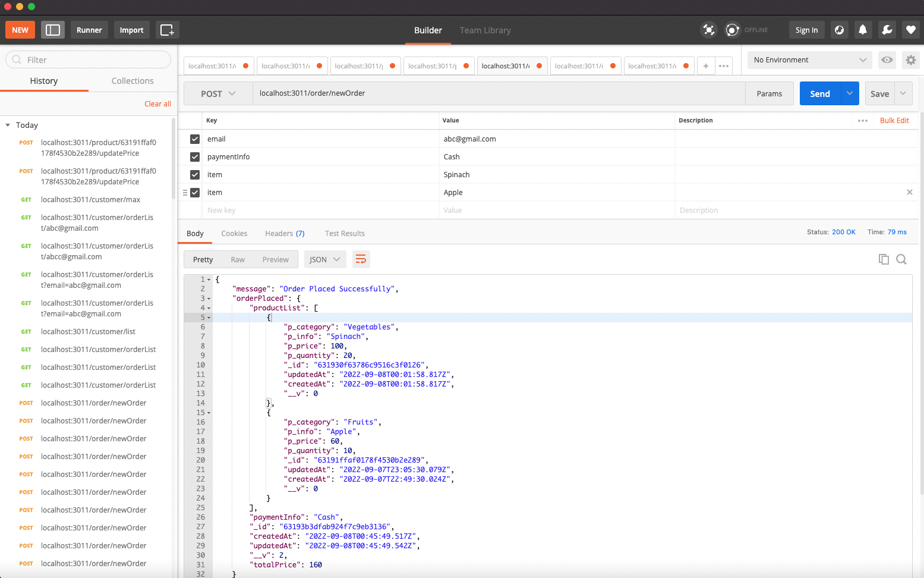Screen dimensions: 924x578
Task: Click the environment quick look eye icon
Action: click(x=887, y=59)
